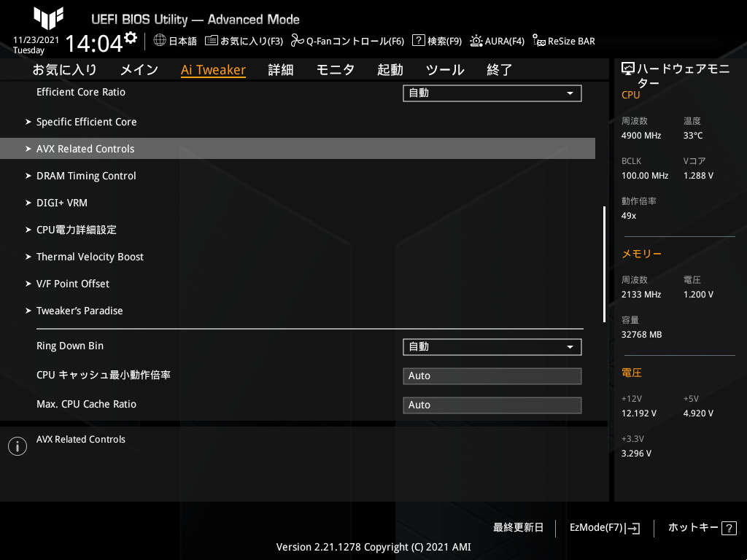Click the 14:04 clock display

94,44
